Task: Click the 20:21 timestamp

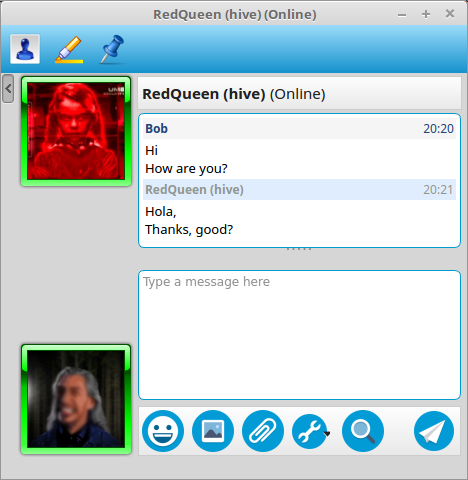Action: [x=438, y=190]
